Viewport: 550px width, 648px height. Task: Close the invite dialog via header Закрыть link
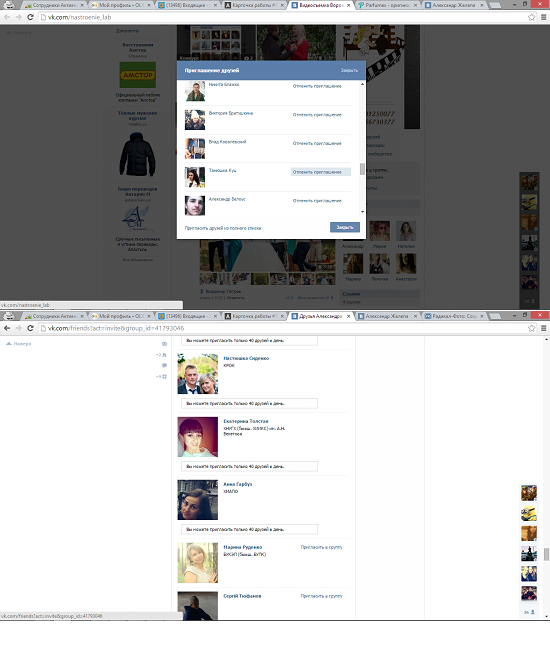click(x=349, y=70)
